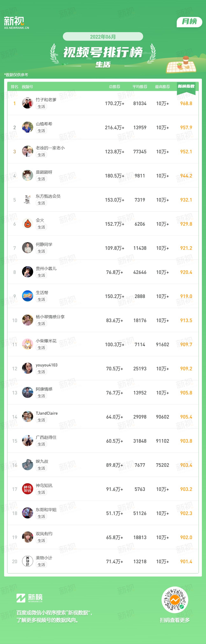Click the 新榜 logo in footer

(x=29, y=598)
